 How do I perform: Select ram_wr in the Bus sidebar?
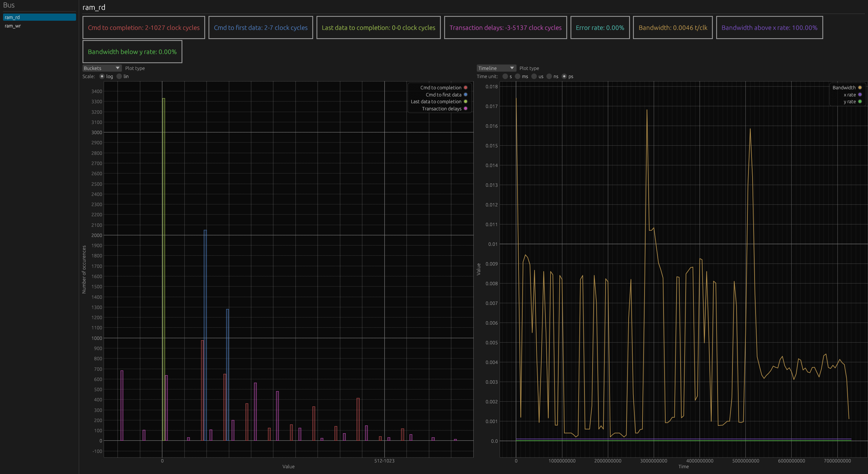point(13,26)
